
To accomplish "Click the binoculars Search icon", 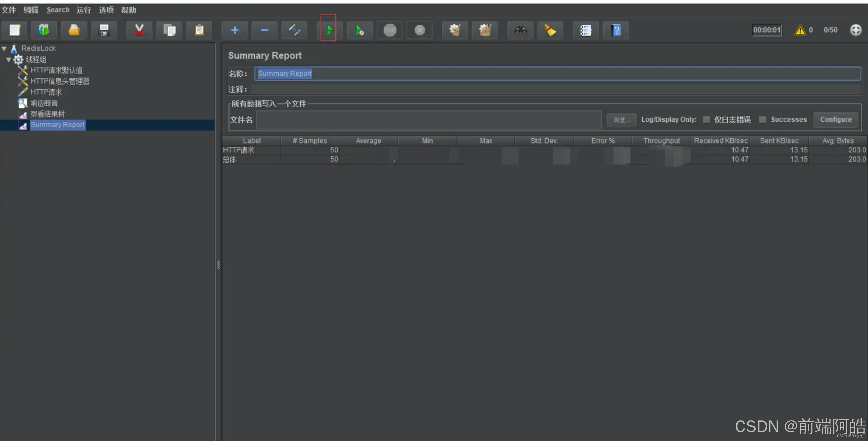I will pyautogui.click(x=520, y=31).
